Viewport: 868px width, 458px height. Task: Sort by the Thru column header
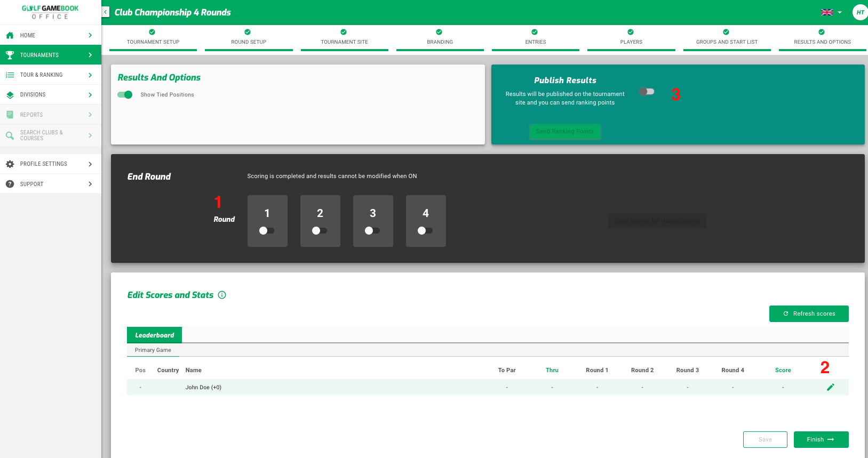[552, 370]
